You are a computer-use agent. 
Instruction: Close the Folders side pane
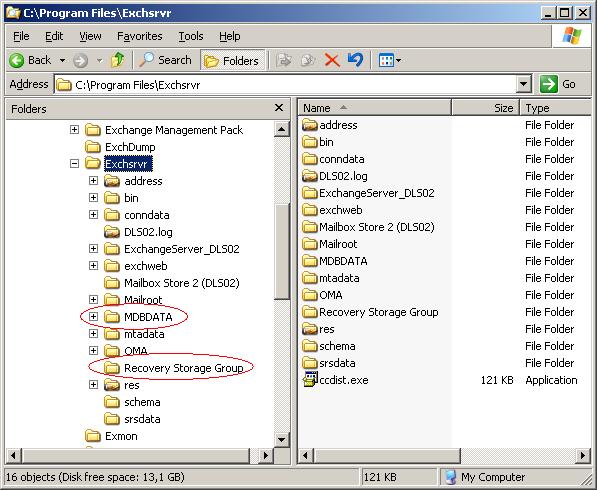[279, 108]
